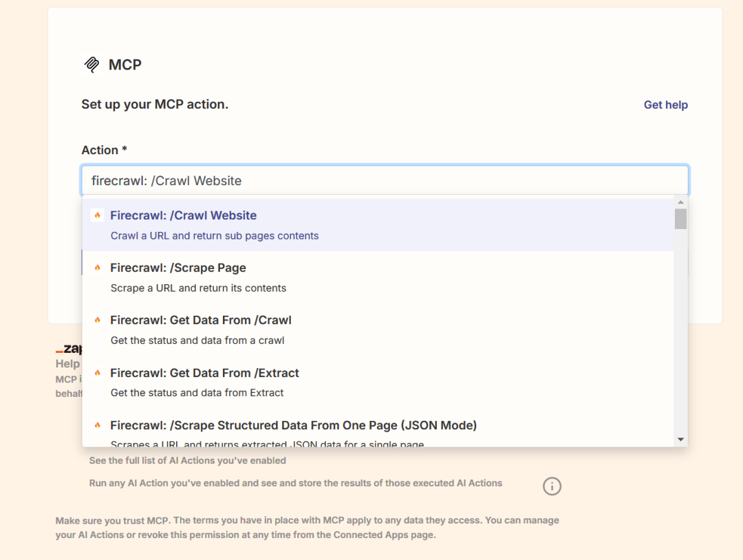The image size is (743, 560).
Task: Click flame icon beside Scrape Structured Data option
Action: click(97, 425)
